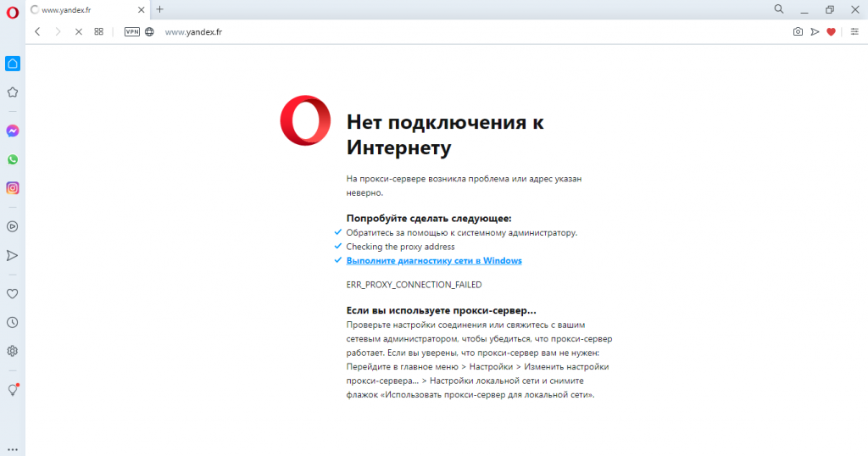868x456 pixels.
Task: Open My Flow arrow icon in sidebar
Action: 12,255
